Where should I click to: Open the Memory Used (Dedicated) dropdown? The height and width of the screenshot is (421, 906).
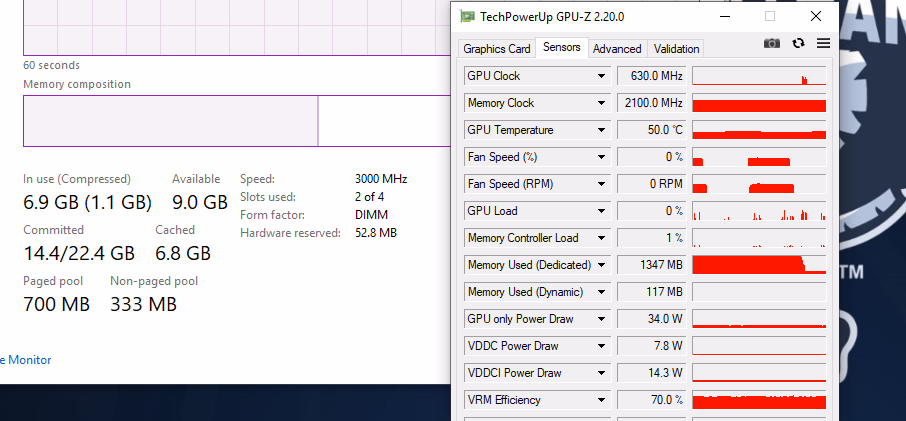(601, 265)
